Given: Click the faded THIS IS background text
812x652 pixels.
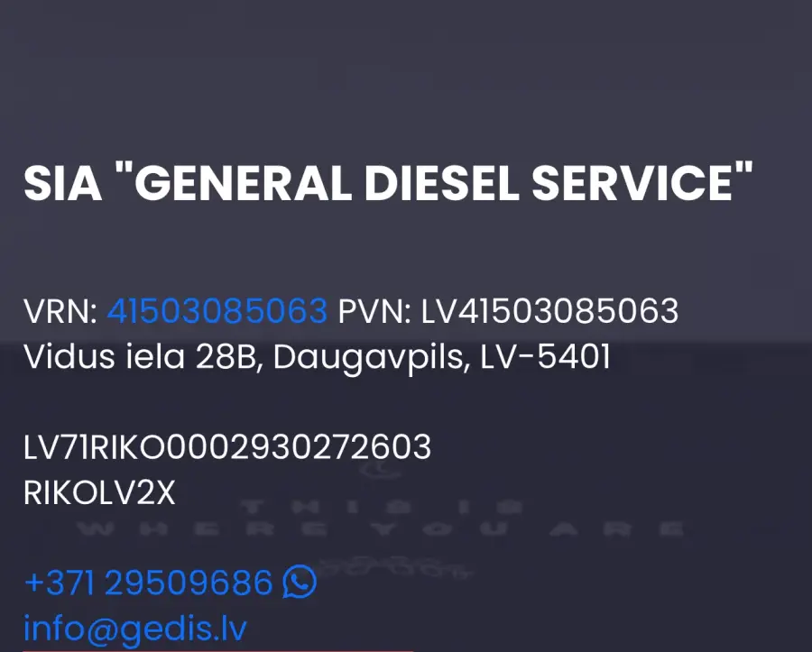Looking at the screenshot, I should point(381,507).
